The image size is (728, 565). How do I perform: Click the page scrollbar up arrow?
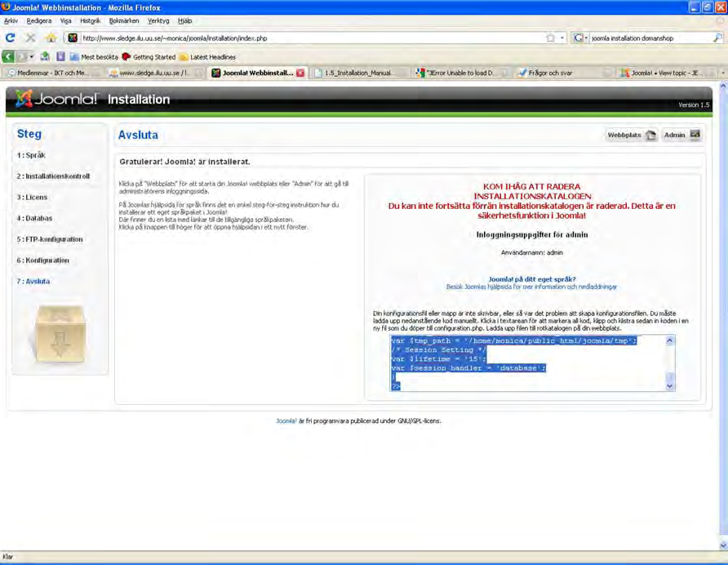[723, 87]
